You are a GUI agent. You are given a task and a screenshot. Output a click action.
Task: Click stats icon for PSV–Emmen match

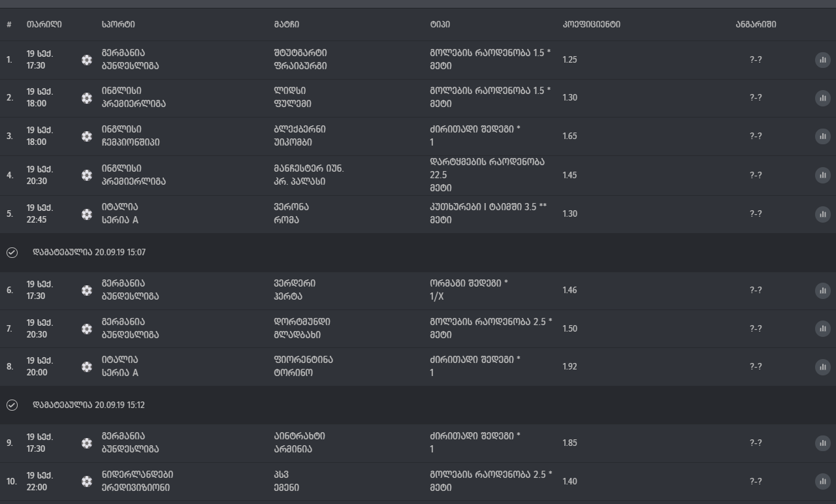(x=822, y=481)
